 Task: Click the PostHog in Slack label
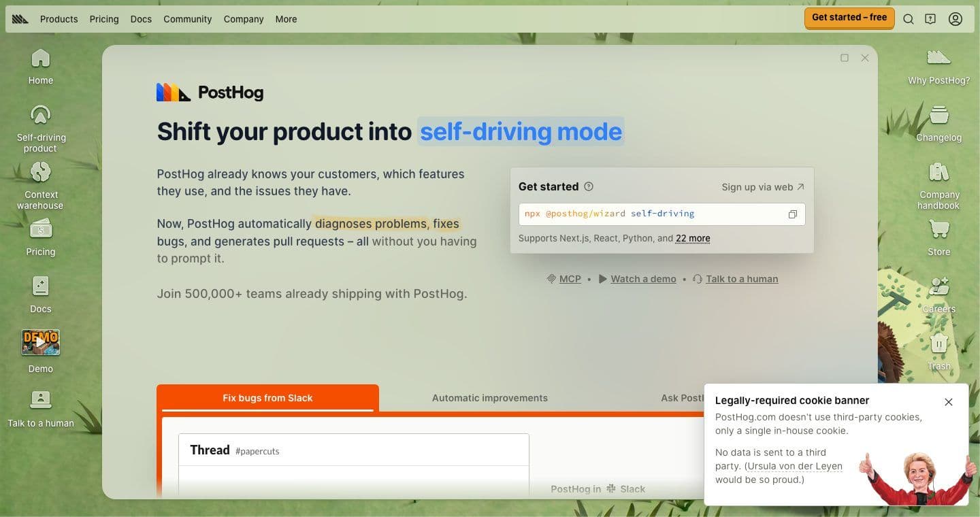click(598, 489)
